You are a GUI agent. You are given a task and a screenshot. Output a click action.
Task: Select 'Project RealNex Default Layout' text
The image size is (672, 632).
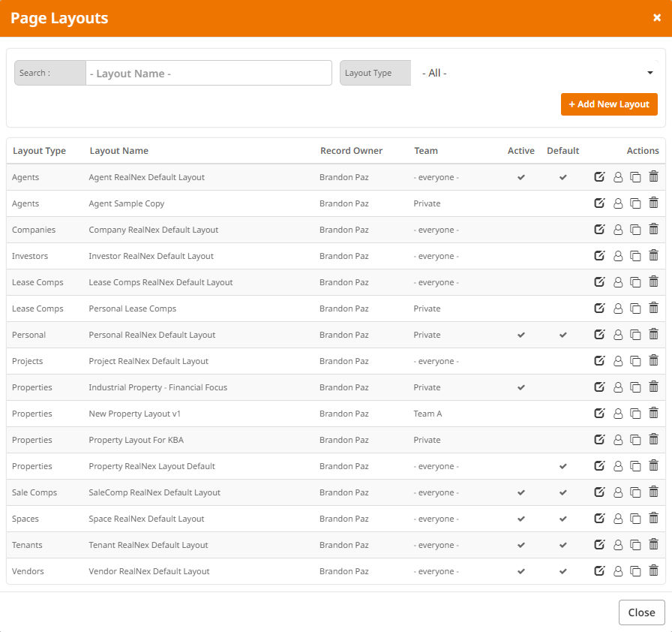click(x=148, y=361)
